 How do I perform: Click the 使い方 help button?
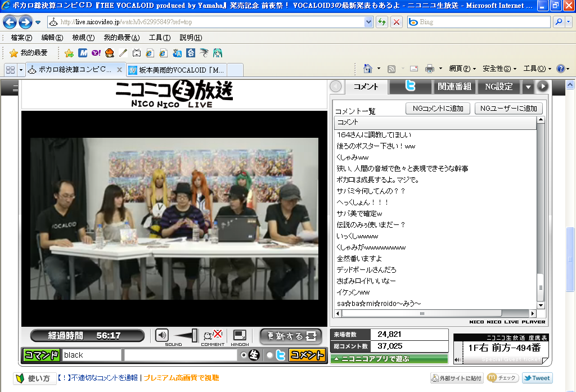[x=34, y=378]
